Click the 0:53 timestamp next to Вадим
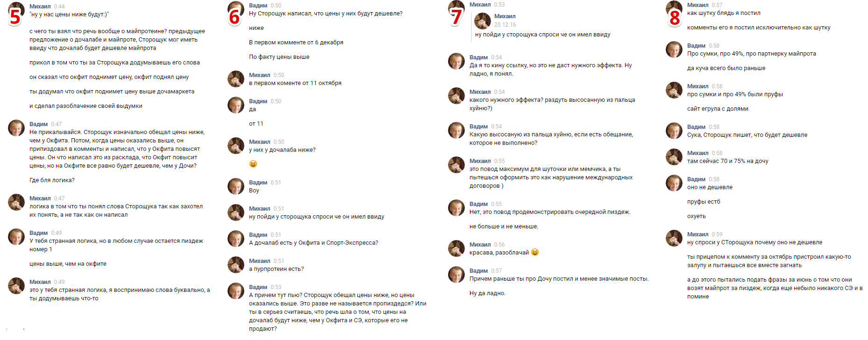This screenshot has width=868, height=340. point(276,287)
